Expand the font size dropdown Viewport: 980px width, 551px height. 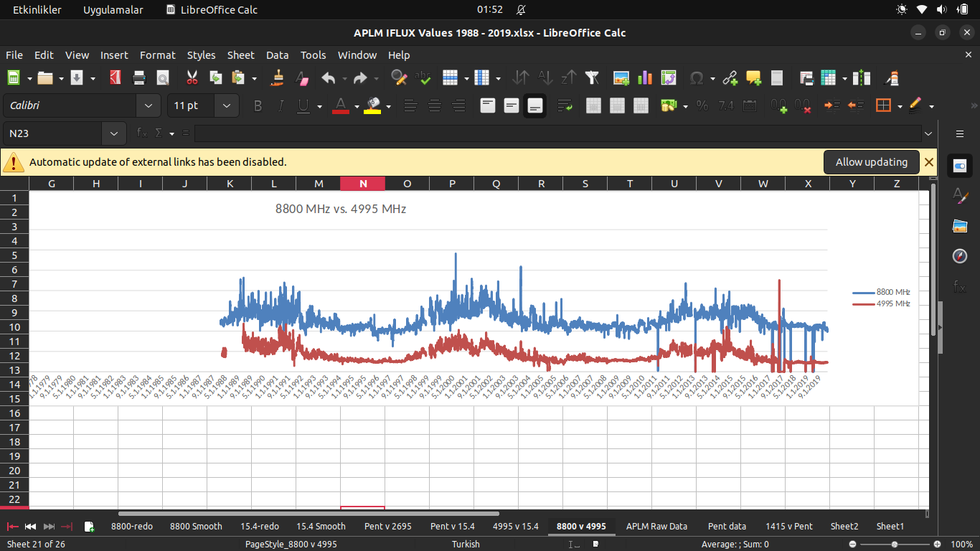click(227, 106)
